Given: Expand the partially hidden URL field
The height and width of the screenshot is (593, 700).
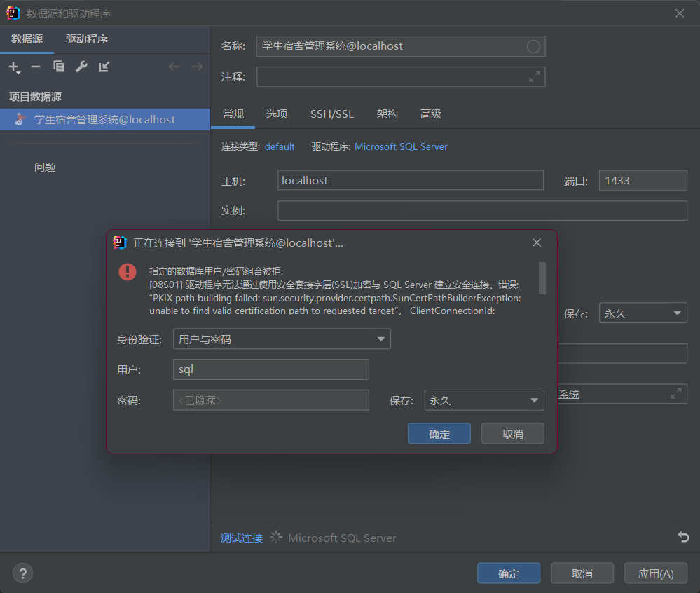Looking at the screenshot, I should coord(676,394).
